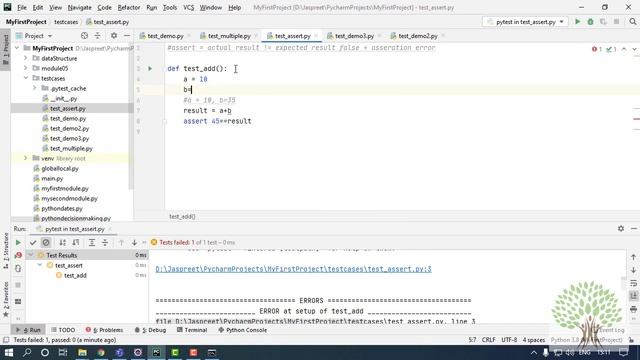Open the VCS menu
The height and width of the screenshot is (360, 640).
click(x=188, y=7)
